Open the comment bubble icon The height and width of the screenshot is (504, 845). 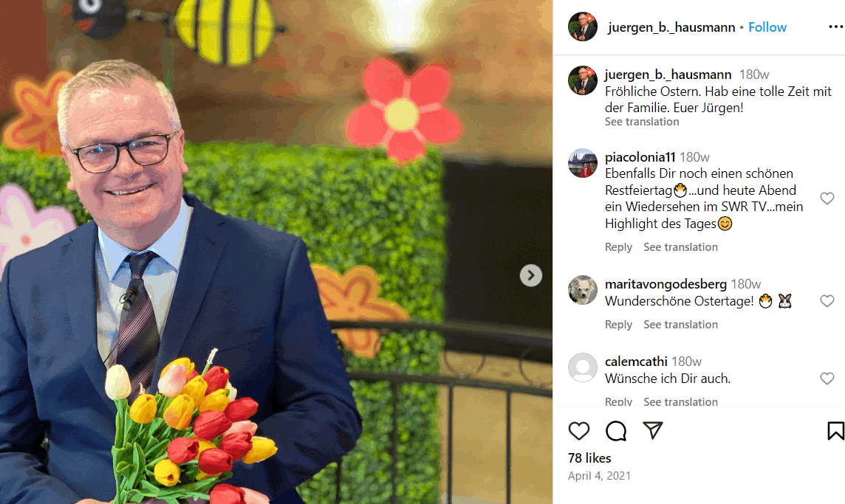(616, 431)
